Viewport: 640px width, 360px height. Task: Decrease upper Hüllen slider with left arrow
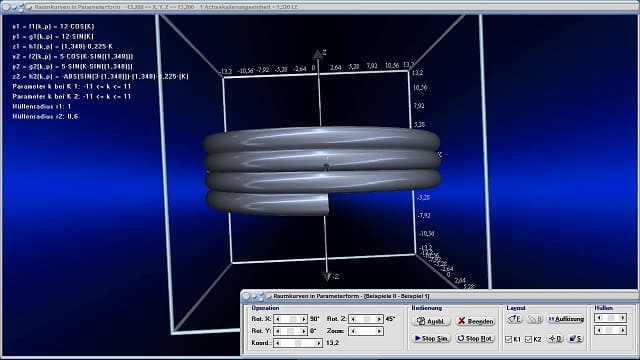tap(599, 318)
